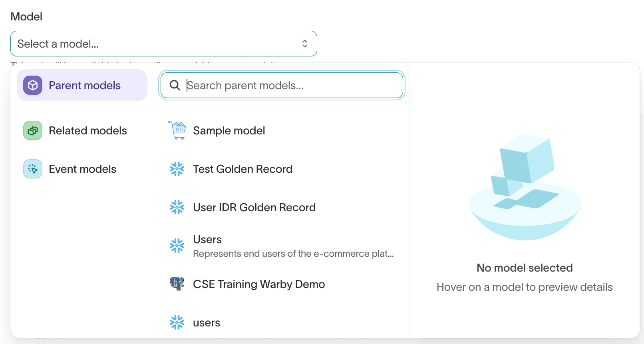Choose the Test Golden Record model
Image resolution: width=644 pixels, height=344 pixels.
282,169
